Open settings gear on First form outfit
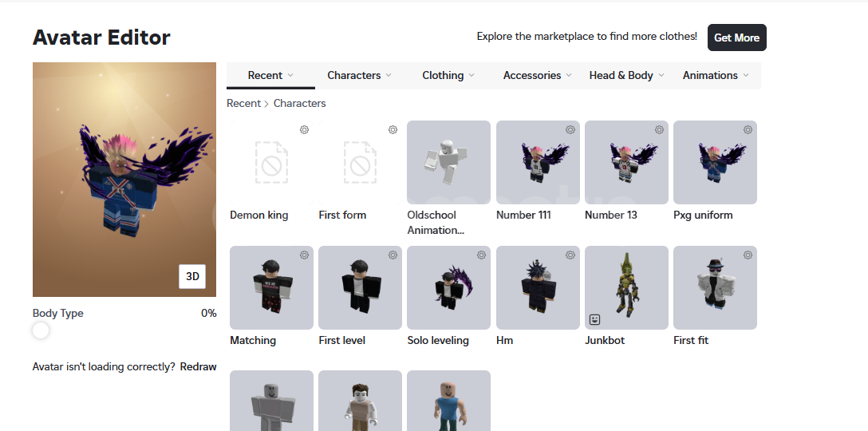Screen dimensions: 868x431 (x=393, y=129)
